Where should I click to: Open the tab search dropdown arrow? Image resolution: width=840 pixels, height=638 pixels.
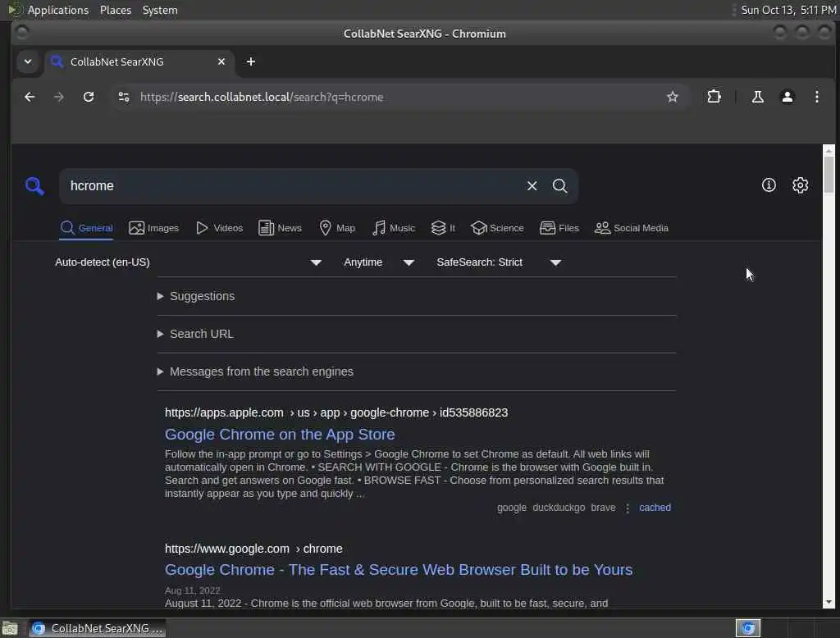click(x=28, y=62)
